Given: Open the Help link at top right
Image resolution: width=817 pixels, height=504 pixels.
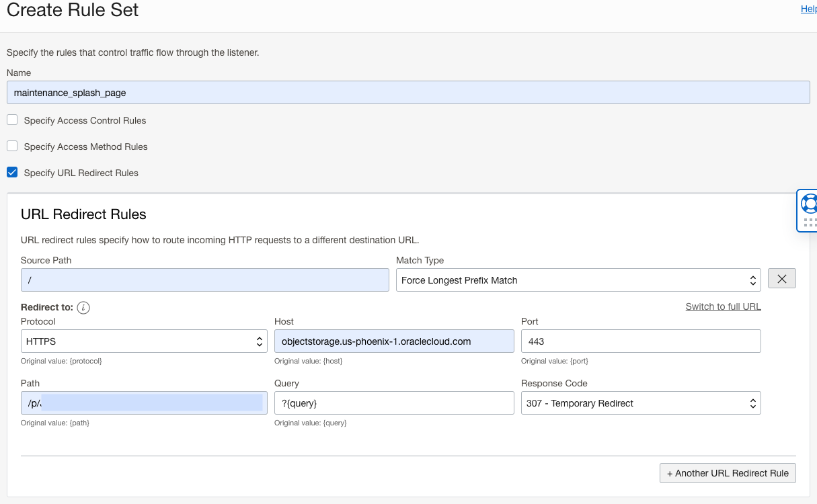Looking at the screenshot, I should pyautogui.click(x=808, y=9).
